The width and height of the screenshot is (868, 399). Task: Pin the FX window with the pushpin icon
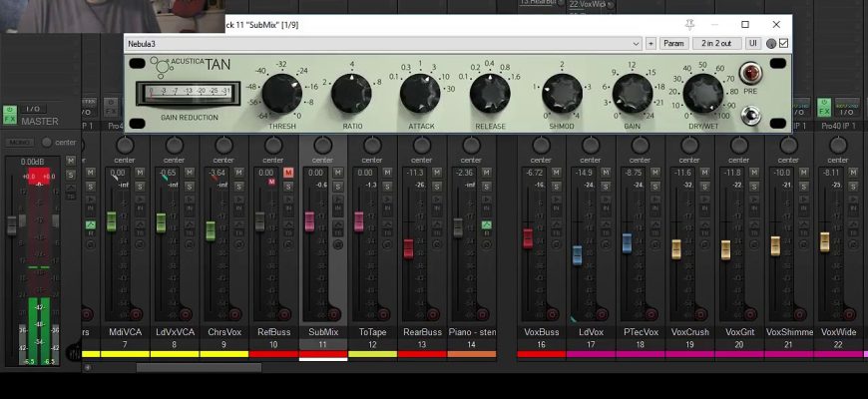point(688,24)
